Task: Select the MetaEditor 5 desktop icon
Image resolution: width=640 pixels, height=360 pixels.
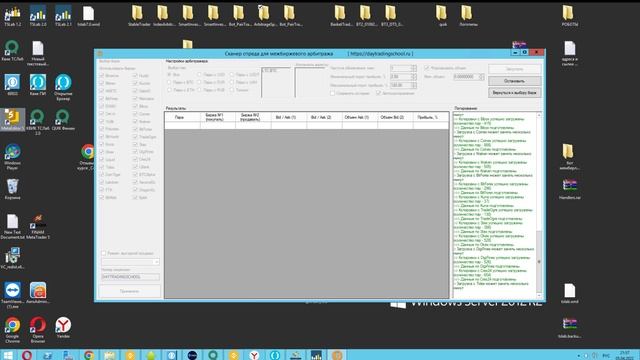Action: click(x=12, y=120)
